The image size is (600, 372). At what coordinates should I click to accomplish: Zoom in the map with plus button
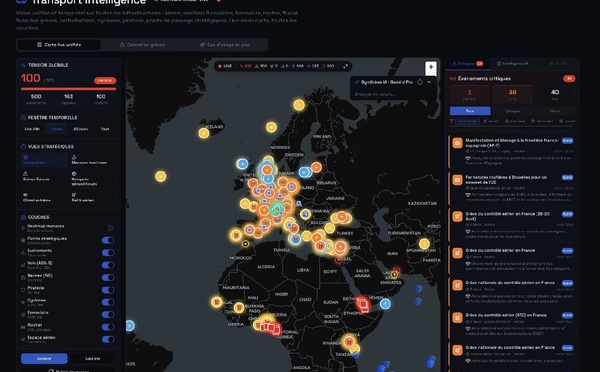(x=431, y=67)
